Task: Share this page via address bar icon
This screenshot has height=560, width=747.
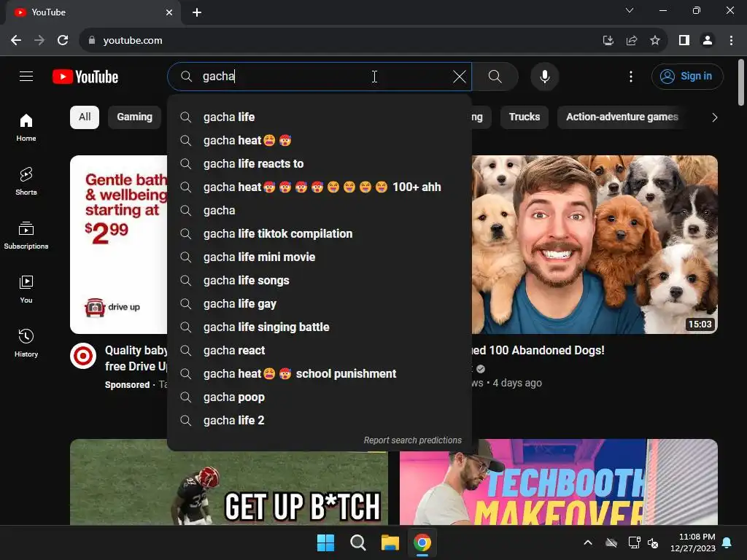Action: point(632,41)
